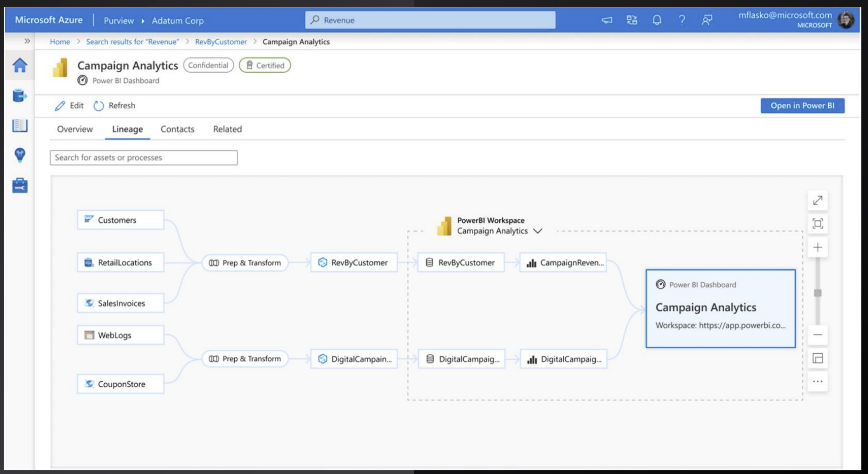Viewport: 868px width, 474px height.
Task: Expand the left navigation sidebar chevrons
Action: [x=27, y=41]
